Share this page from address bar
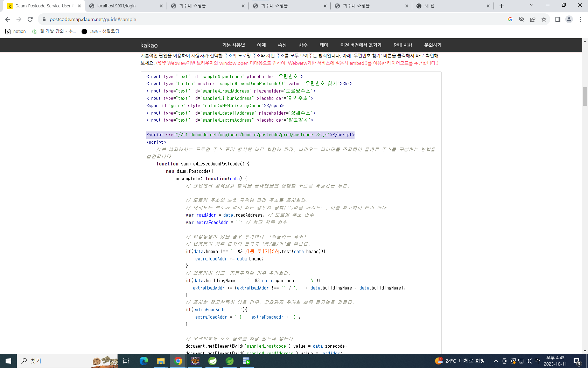The image size is (588, 368). click(533, 19)
